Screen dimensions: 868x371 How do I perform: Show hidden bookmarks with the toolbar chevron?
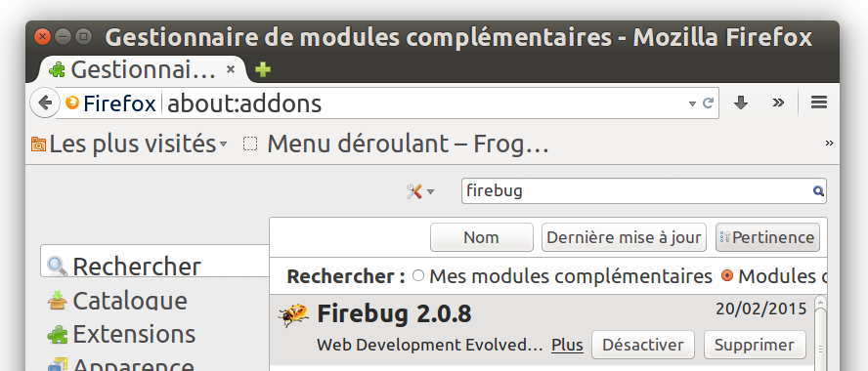(829, 144)
